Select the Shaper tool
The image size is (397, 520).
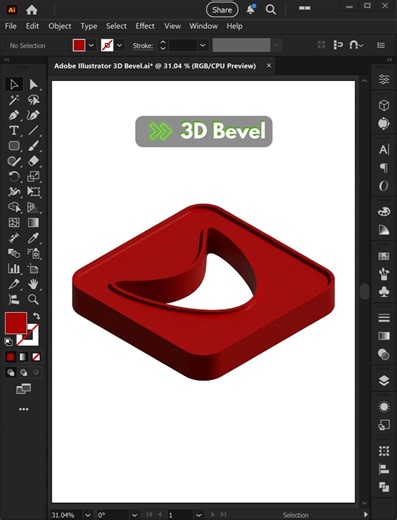(14, 161)
